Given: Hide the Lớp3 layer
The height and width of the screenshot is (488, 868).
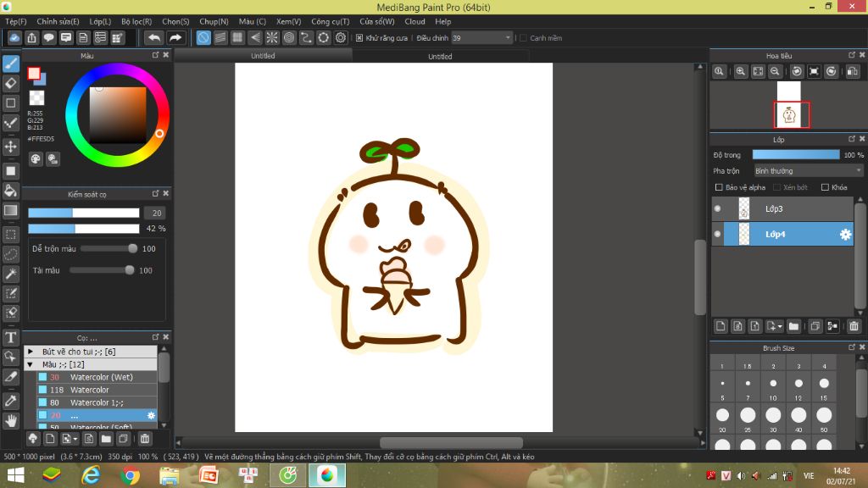Looking at the screenshot, I should pos(717,208).
